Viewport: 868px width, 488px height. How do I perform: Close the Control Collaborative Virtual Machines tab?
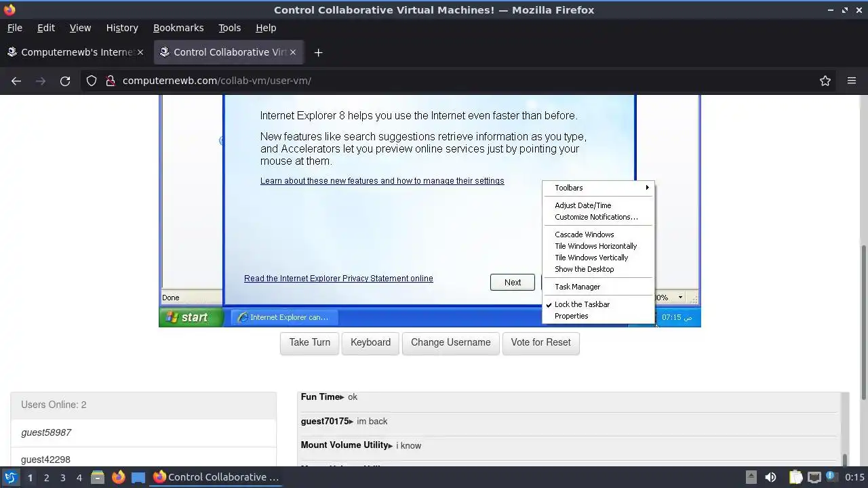[x=293, y=52]
